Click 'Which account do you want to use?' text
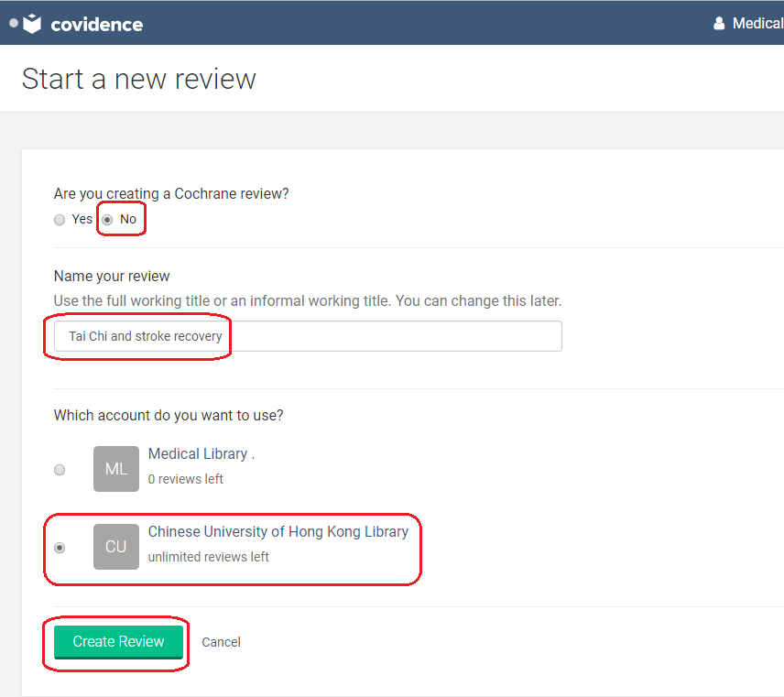Image resolution: width=784 pixels, height=697 pixels. 169,416
